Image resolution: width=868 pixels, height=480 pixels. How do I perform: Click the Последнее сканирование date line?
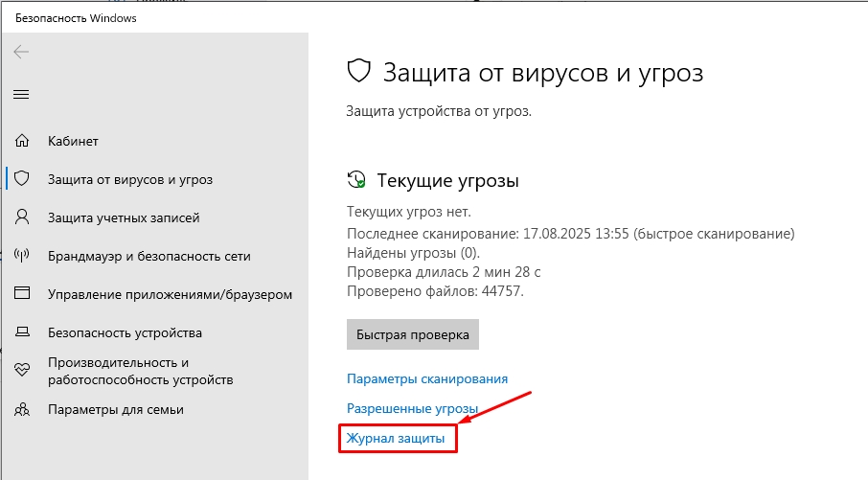[570, 234]
